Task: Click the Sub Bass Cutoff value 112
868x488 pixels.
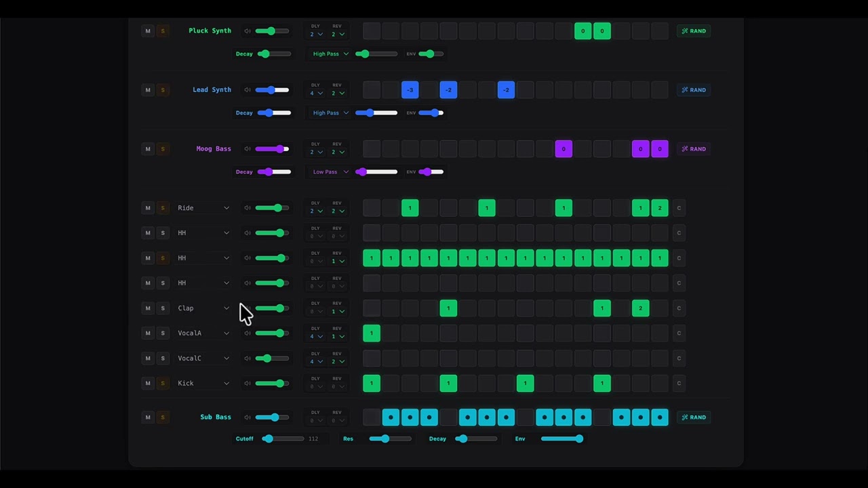Action: 313,439
